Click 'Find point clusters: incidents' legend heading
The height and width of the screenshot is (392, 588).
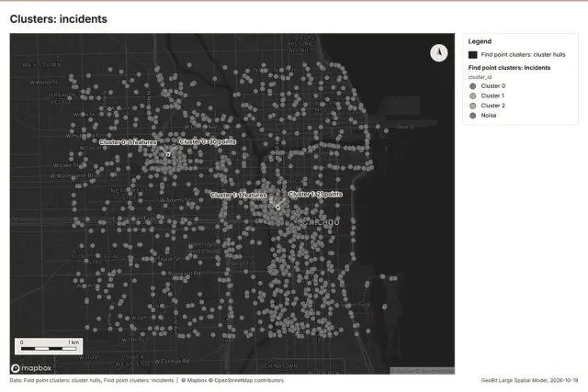[509, 68]
